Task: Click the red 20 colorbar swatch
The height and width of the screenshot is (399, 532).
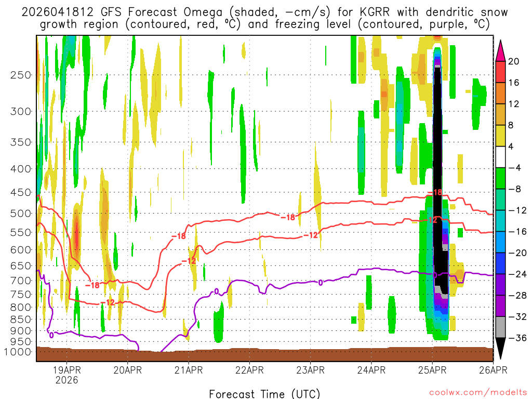Action: pyautogui.click(x=500, y=72)
